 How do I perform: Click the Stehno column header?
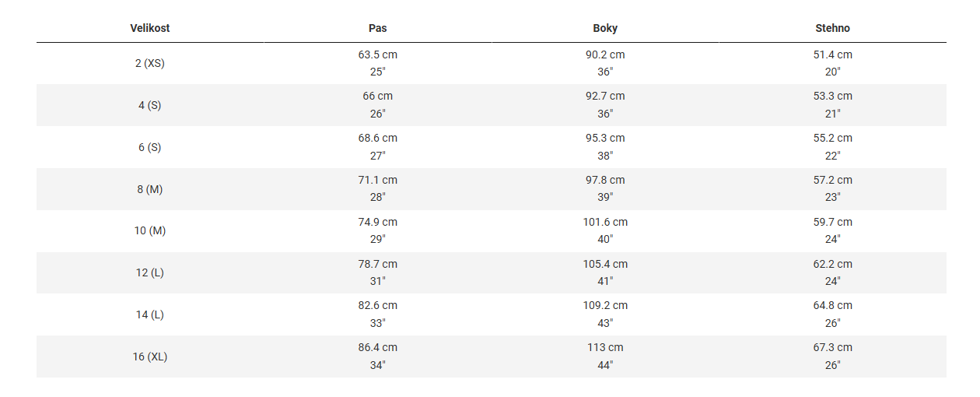click(x=832, y=28)
